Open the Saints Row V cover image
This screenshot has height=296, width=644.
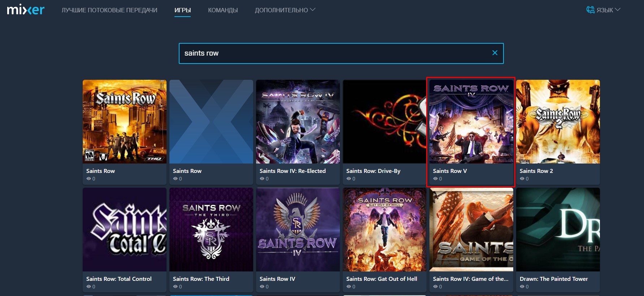pos(471,122)
